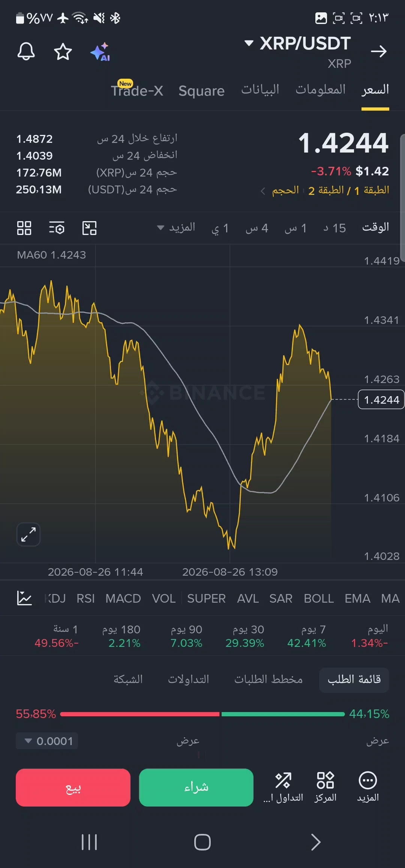This screenshot has width=405, height=868.
Task: Tap Android recent apps button
Action: (89, 842)
